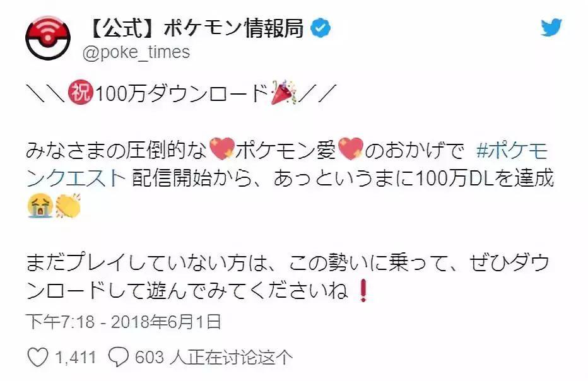Click the sparkling heart after ポケモン愛
This screenshot has height=381, width=588.
[351, 149]
